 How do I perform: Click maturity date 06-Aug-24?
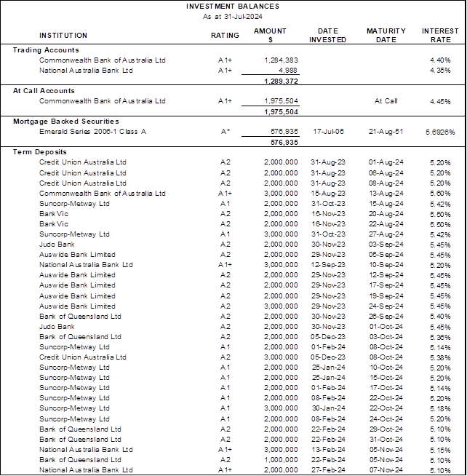(386, 173)
